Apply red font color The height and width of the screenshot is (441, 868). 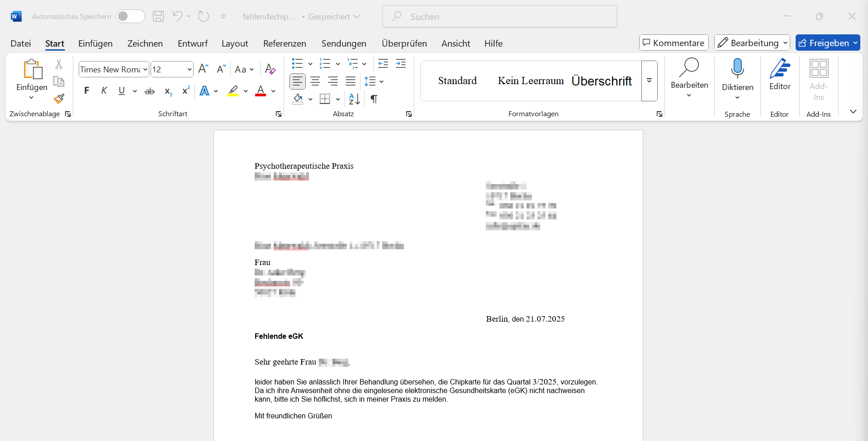pyautogui.click(x=261, y=91)
